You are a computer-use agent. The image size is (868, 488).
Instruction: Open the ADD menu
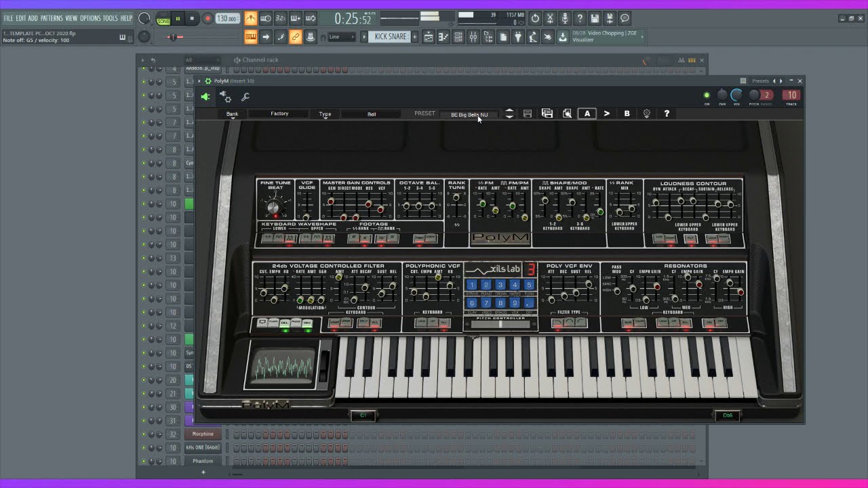(33, 18)
